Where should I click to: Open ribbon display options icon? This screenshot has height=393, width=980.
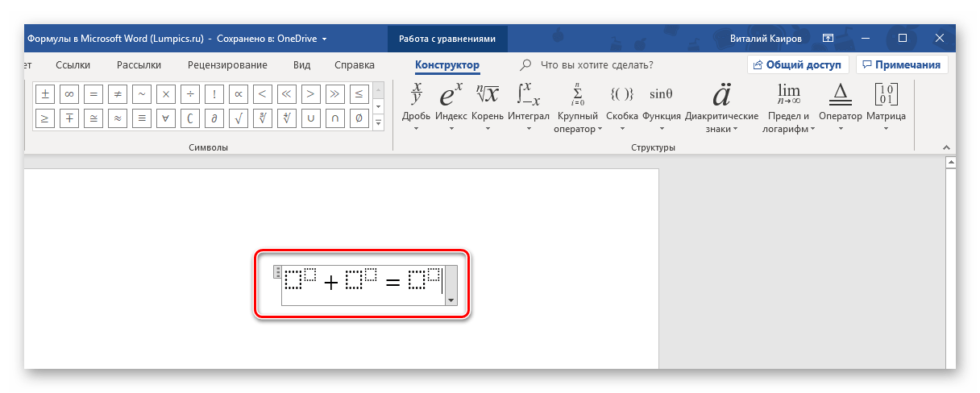pyautogui.click(x=828, y=38)
